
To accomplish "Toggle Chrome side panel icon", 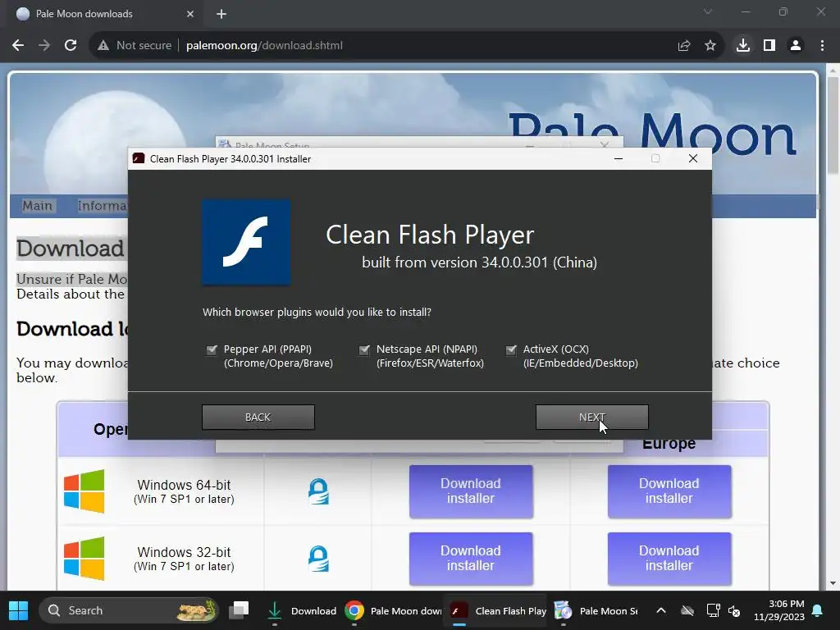I will pos(769,46).
